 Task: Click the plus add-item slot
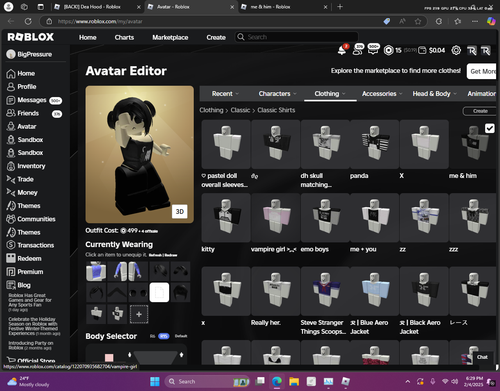[x=139, y=314]
